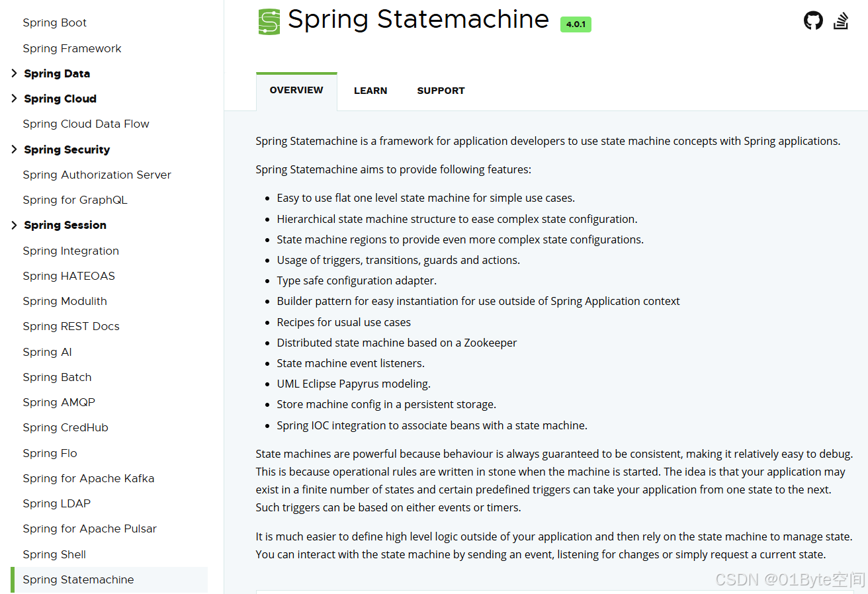Open the Spring Authorization Server page

[x=97, y=175]
